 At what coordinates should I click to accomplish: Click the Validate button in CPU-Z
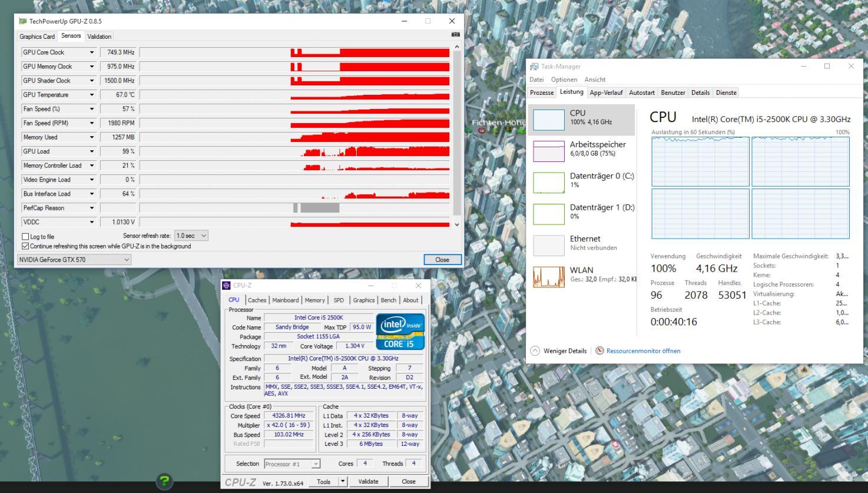[x=369, y=482]
